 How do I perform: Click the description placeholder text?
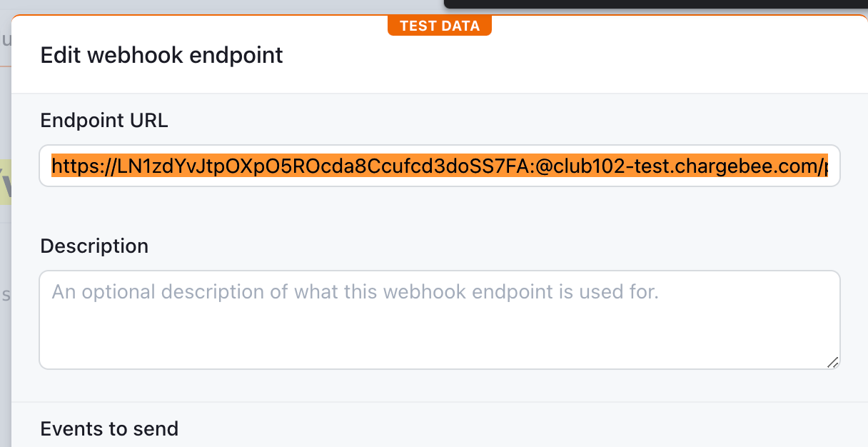tap(355, 292)
